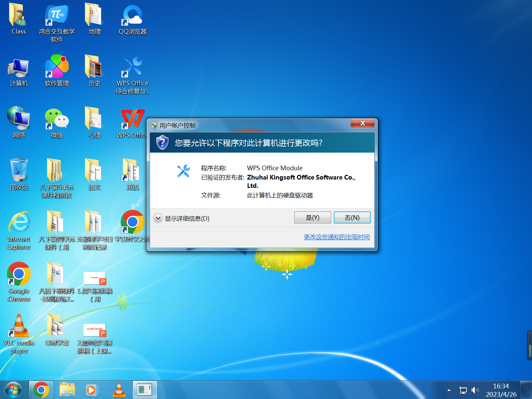Click the UAC shield question icon

[162, 143]
